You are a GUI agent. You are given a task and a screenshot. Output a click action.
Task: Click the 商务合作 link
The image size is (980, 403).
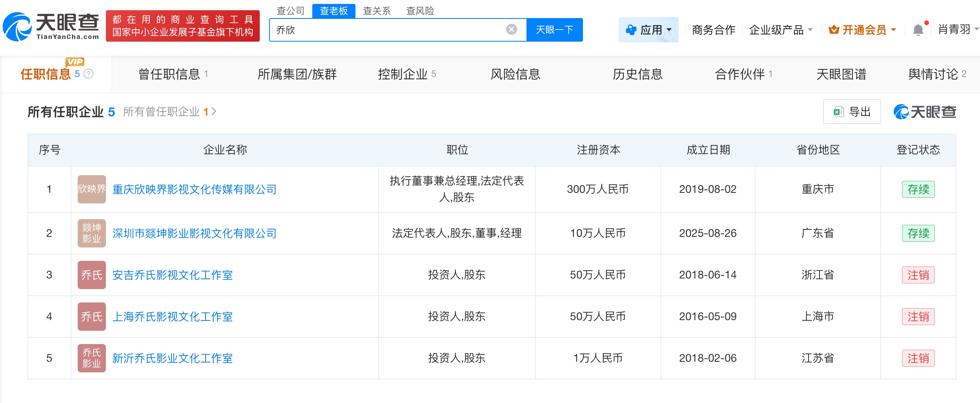click(714, 29)
